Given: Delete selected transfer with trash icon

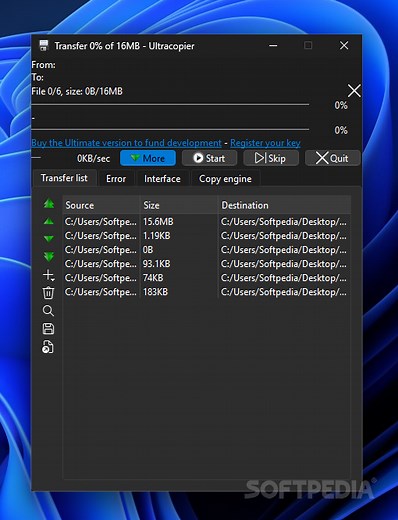Looking at the screenshot, I should [x=48, y=293].
